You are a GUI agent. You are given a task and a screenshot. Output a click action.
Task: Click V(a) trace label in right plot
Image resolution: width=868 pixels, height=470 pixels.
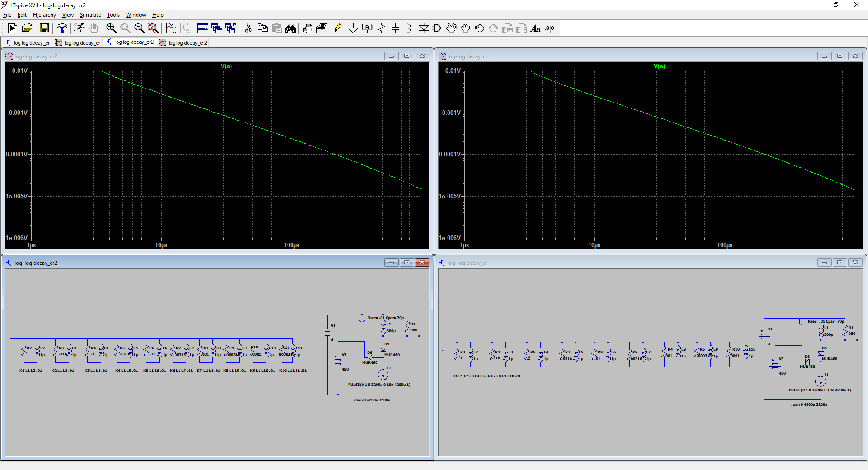(659, 66)
